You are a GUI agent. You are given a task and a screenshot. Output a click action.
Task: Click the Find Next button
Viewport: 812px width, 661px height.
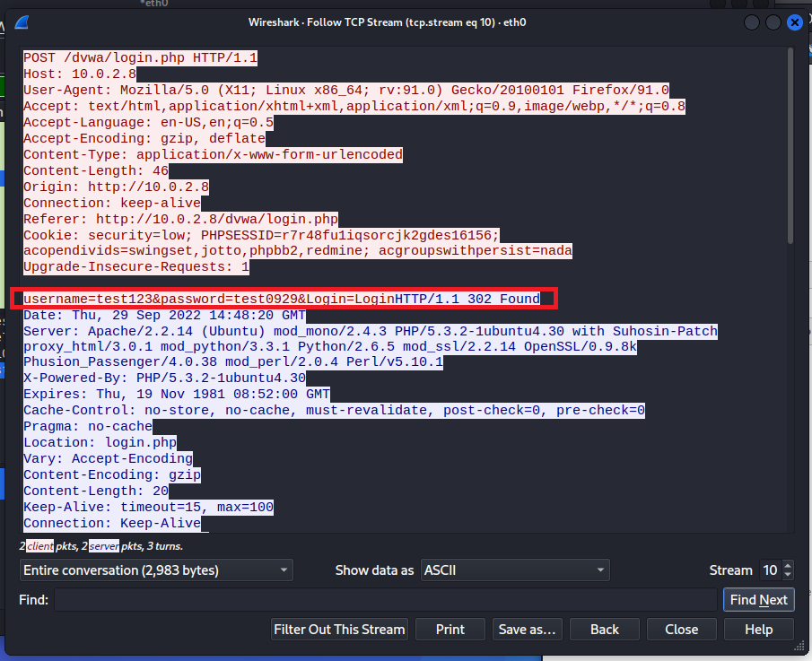(x=759, y=600)
